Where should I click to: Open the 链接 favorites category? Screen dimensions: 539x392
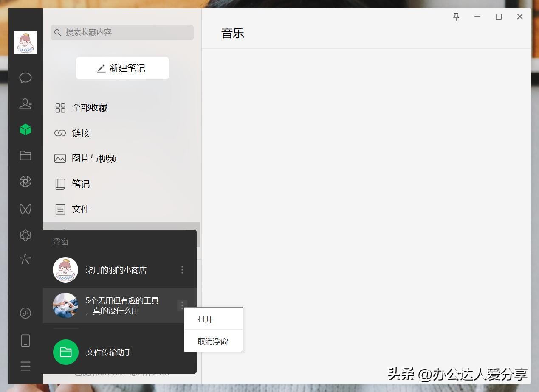tap(80, 133)
